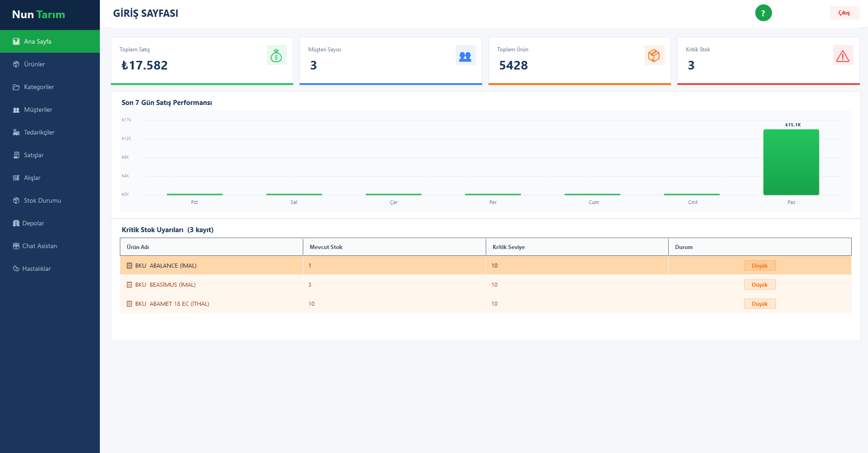Click Düşük status badge for ABALANCE row
The image size is (868, 453).
click(759, 266)
